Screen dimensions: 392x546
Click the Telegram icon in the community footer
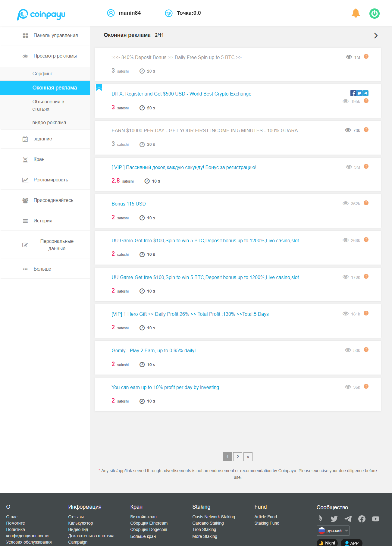pos(348,519)
